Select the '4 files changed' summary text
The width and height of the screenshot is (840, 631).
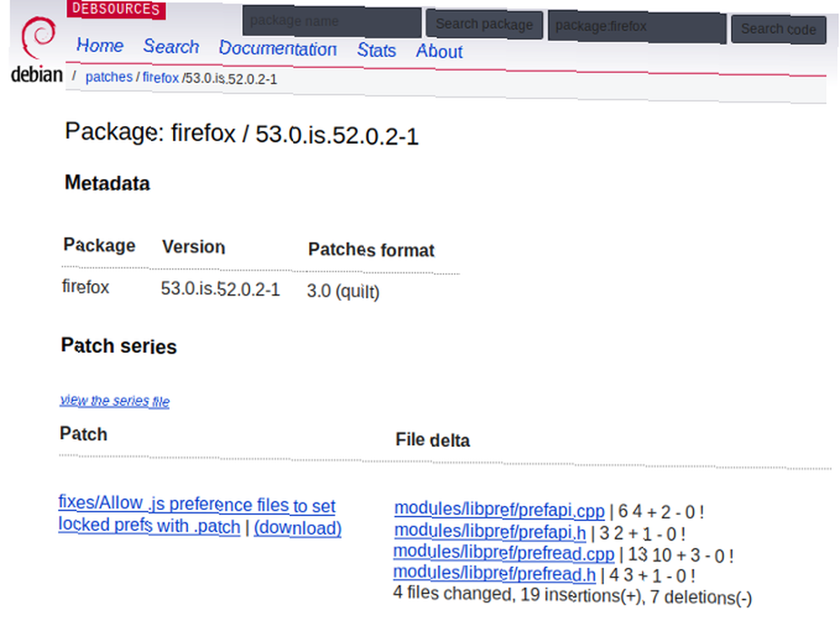572,595
